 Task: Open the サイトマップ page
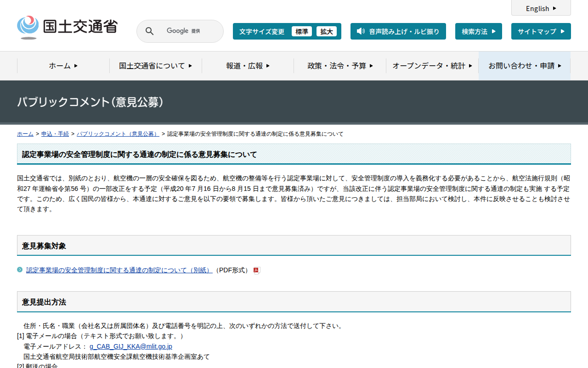click(x=541, y=31)
